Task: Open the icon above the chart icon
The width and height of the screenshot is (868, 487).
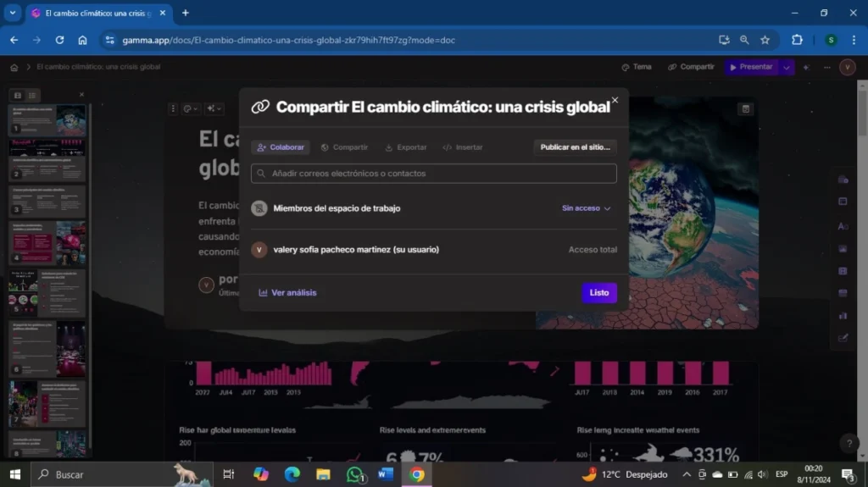Action: coord(843,293)
